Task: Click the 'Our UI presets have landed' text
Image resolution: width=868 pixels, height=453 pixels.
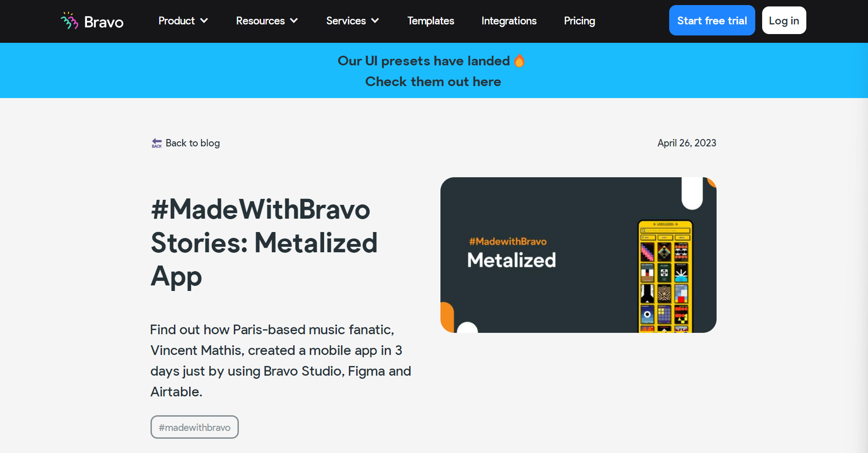Action: click(424, 61)
